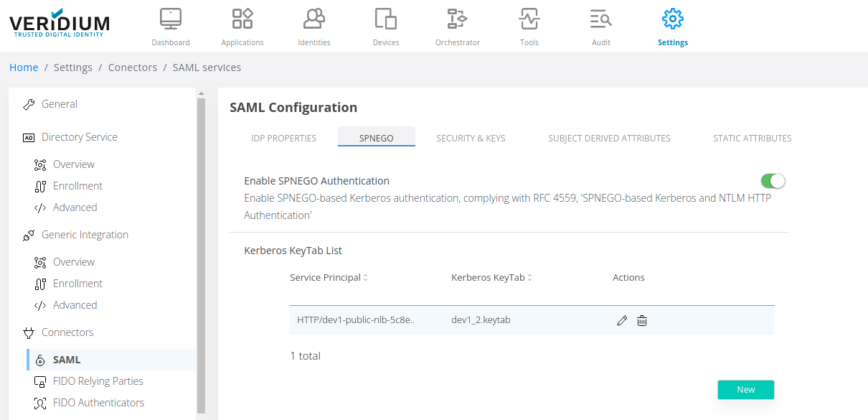
Task: Open the Orchestrator section
Action: [457, 27]
